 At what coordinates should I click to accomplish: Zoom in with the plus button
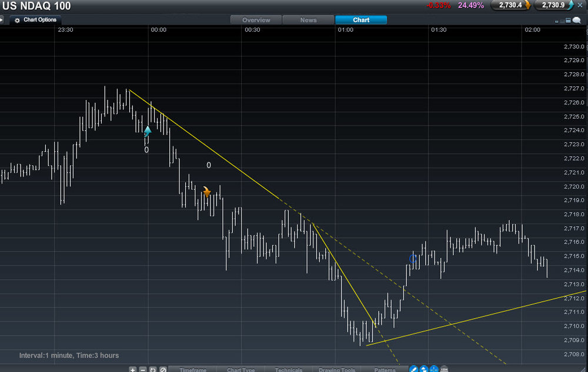[x=133, y=370]
